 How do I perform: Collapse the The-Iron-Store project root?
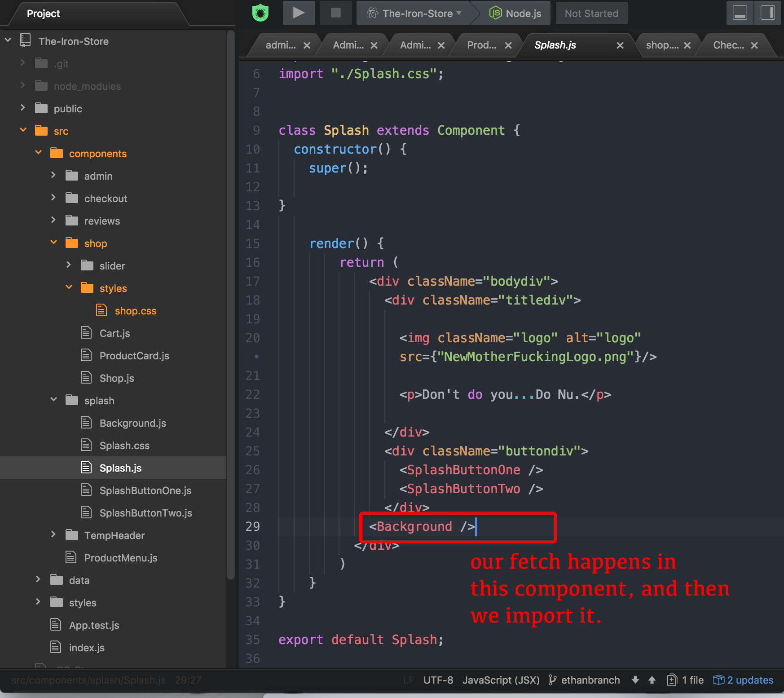point(8,40)
